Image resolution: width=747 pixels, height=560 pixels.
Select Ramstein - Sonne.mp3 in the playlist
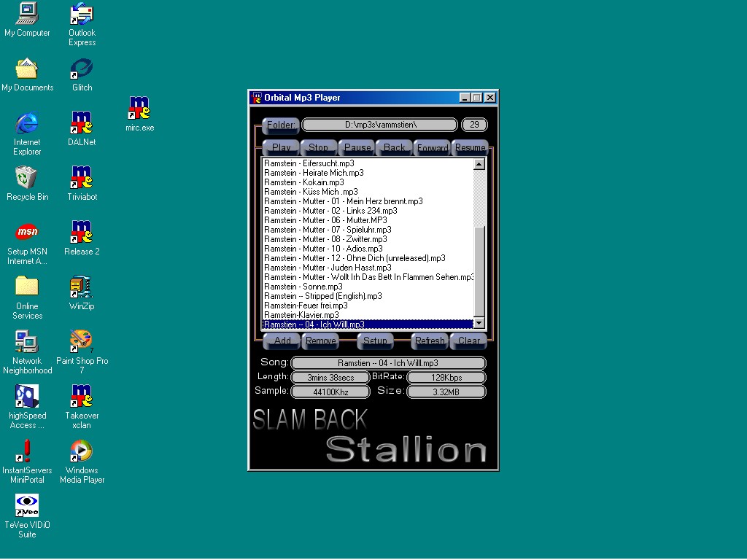click(x=303, y=287)
